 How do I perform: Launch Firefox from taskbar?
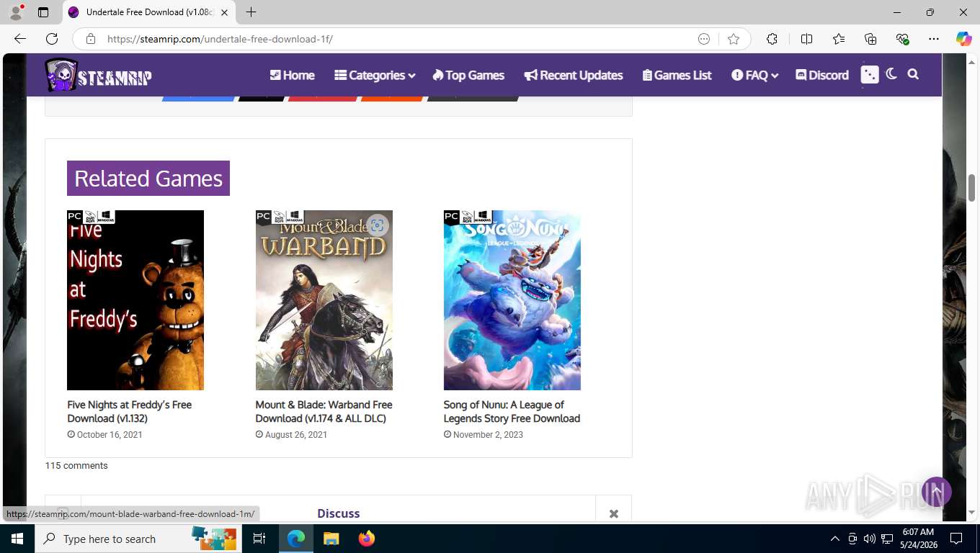click(367, 539)
